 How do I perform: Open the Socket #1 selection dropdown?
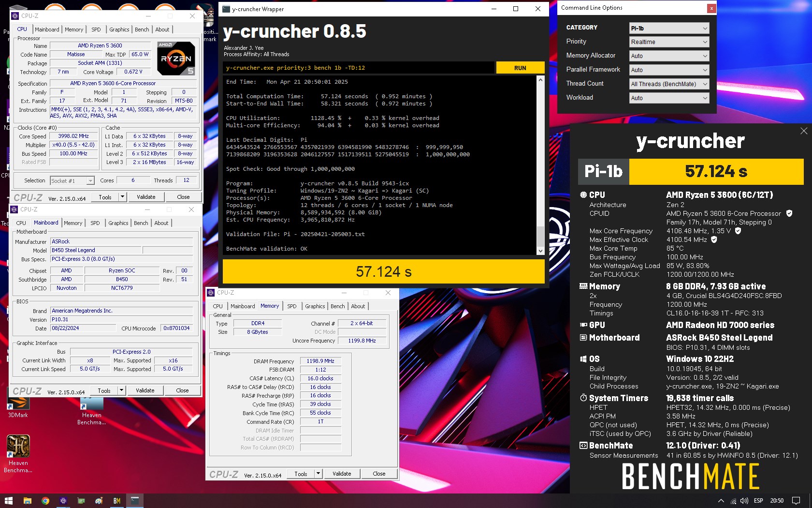[x=72, y=181]
